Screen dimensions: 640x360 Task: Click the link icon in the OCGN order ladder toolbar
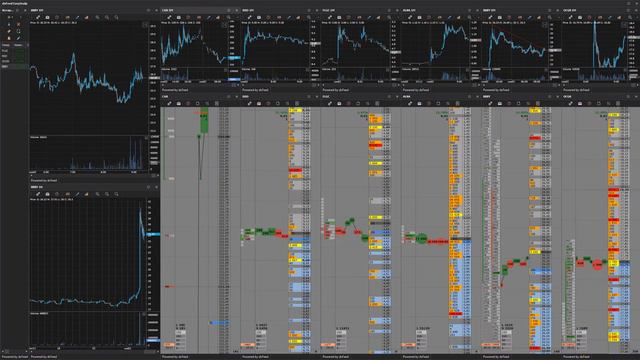tap(571, 104)
